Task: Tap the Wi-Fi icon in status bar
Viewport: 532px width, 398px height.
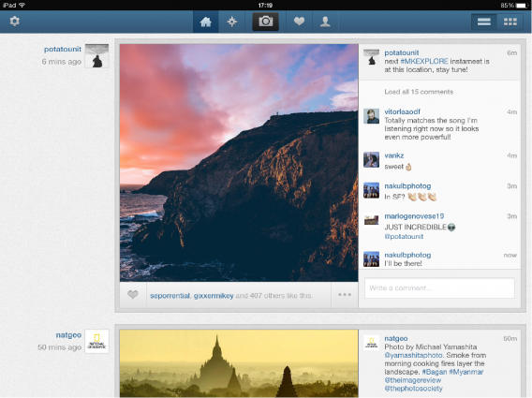Action: point(22,5)
